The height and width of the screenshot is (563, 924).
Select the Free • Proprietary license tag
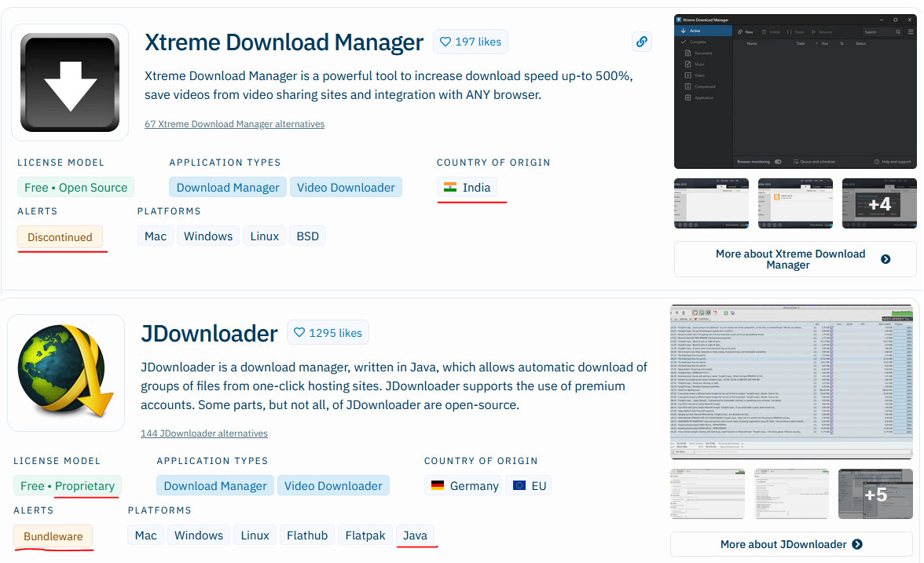click(68, 486)
